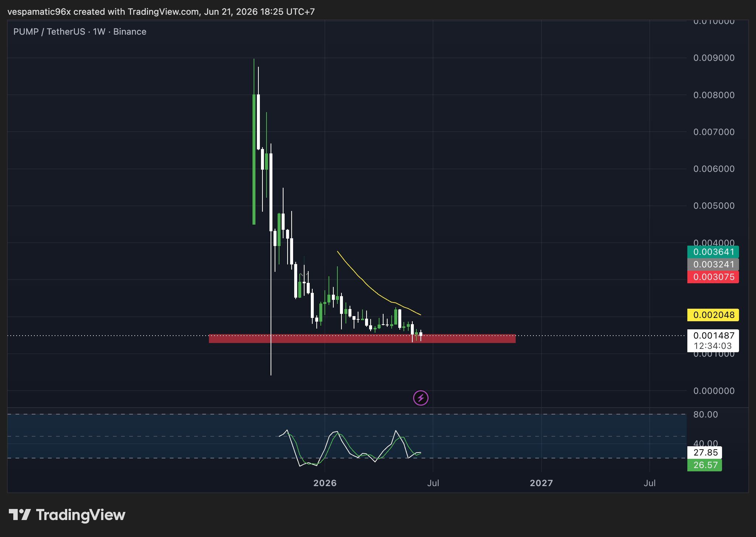Click the 0.007000 price axis label
The width and height of the screenshot is (756, 537).
tap(714, 132)
